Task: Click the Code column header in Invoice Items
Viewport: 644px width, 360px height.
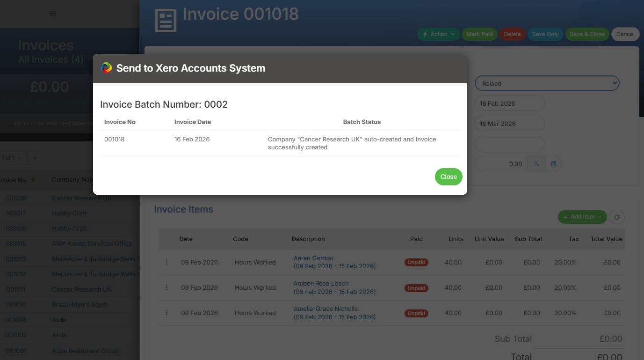Action: 240,239
